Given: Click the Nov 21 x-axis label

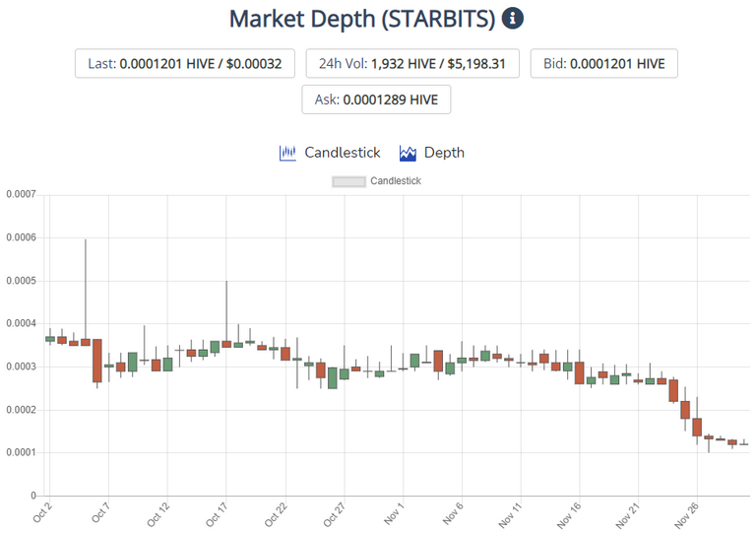Looking at the screenshot, I should 628,514.
